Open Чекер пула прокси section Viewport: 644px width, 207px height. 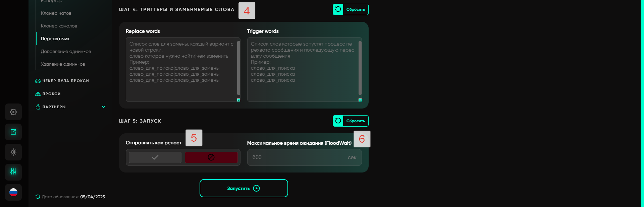[x=65, y=81]
